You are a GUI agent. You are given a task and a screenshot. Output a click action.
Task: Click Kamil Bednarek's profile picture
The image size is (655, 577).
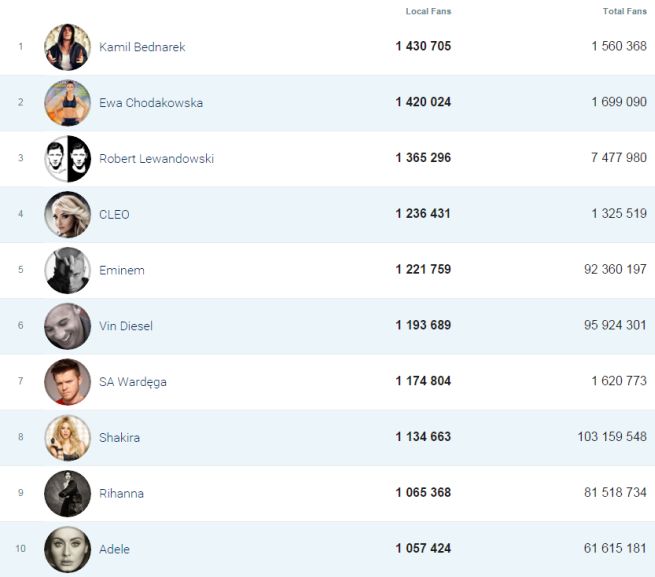coord(67,47)
